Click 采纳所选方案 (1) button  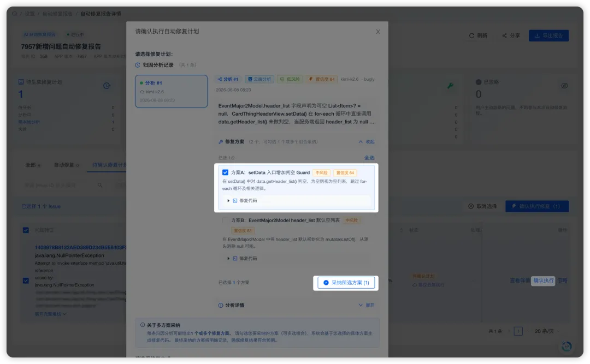click(346, 283)
